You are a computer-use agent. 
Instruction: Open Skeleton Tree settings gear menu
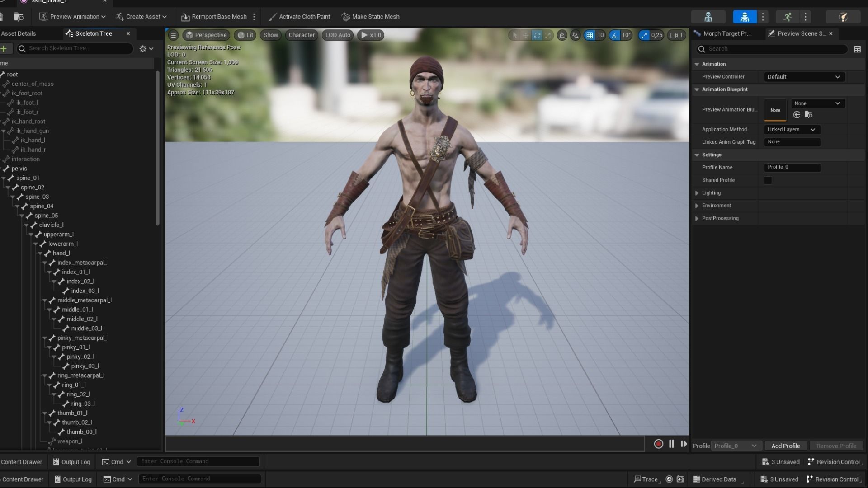tap(146, 48)
